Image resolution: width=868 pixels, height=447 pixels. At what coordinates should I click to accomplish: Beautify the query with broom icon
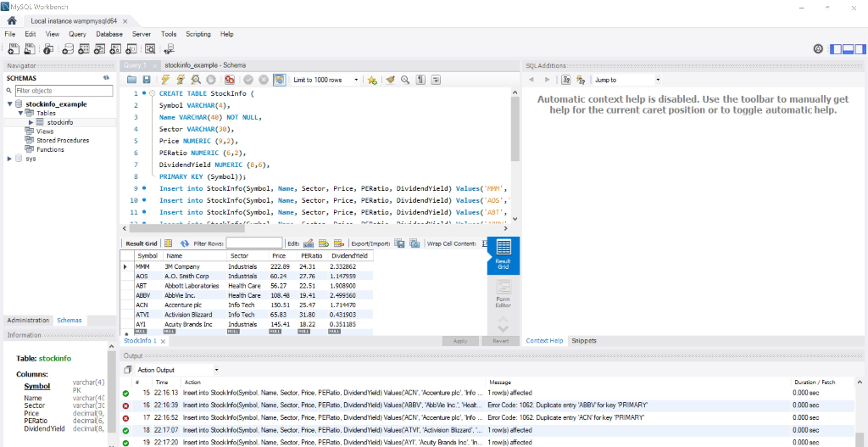(x=390, y=80)
